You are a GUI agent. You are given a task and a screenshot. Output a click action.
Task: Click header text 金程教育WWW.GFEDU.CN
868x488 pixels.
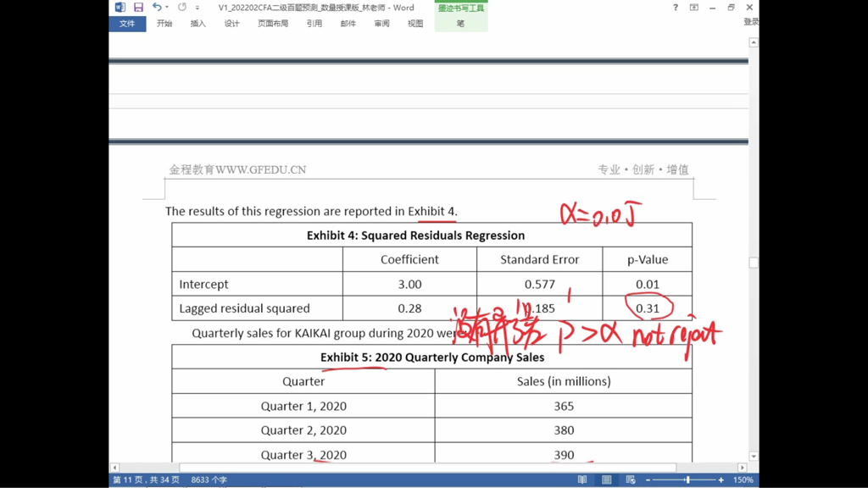(x=237, y=169)
